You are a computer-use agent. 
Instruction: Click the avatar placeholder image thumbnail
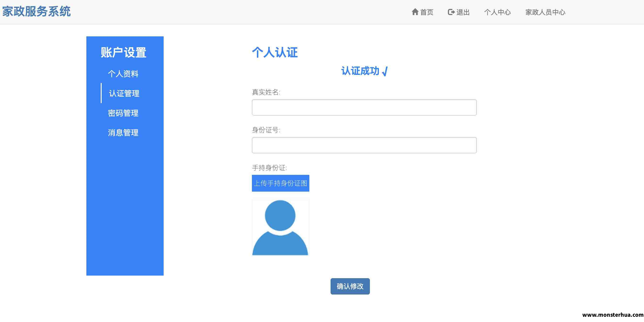tap(281, 227)
